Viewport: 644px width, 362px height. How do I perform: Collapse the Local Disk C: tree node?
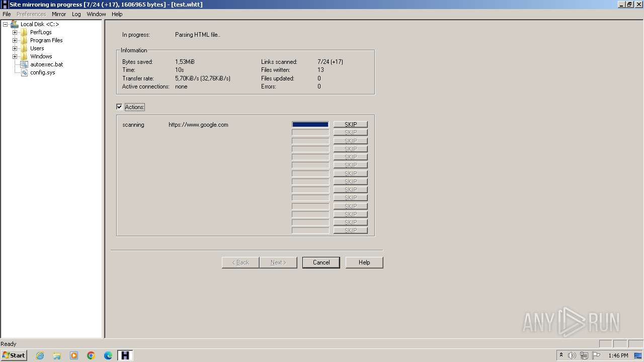[x=5, y=24]
